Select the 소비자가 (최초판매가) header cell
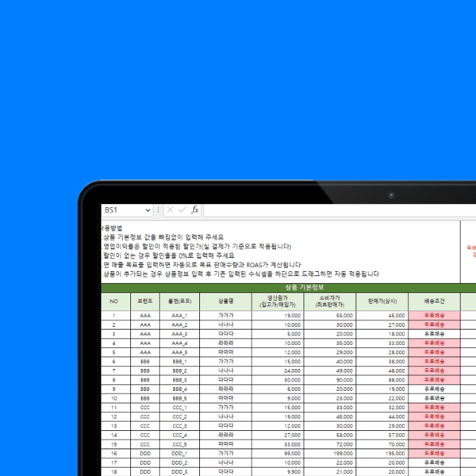Viewport: 476px width, 476px height. point(330,301)
